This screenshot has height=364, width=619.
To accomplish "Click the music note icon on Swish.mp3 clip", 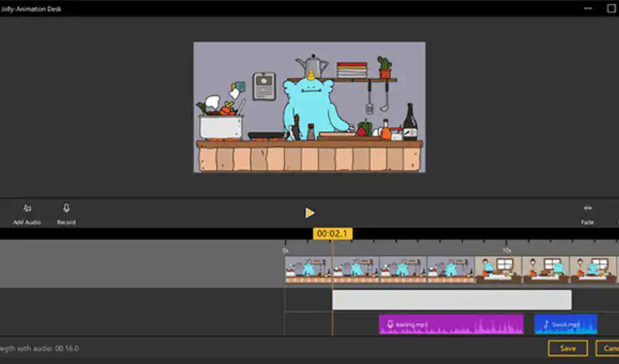I will pos(546,324).
